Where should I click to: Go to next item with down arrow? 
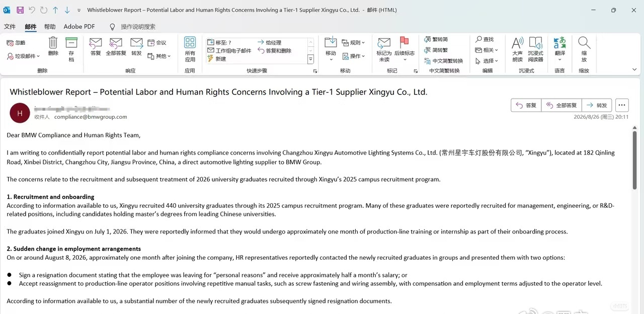tap(67, 10)
